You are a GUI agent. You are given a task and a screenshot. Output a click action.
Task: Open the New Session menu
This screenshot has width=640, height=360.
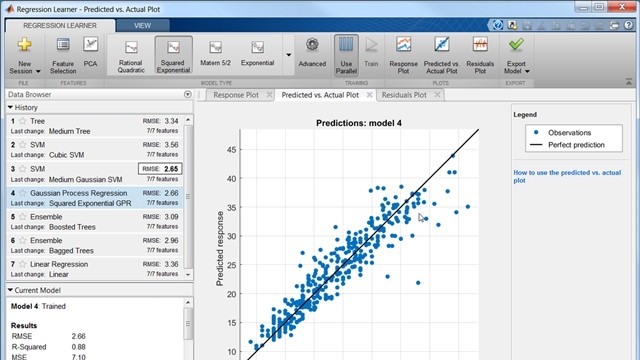point(24,56)
